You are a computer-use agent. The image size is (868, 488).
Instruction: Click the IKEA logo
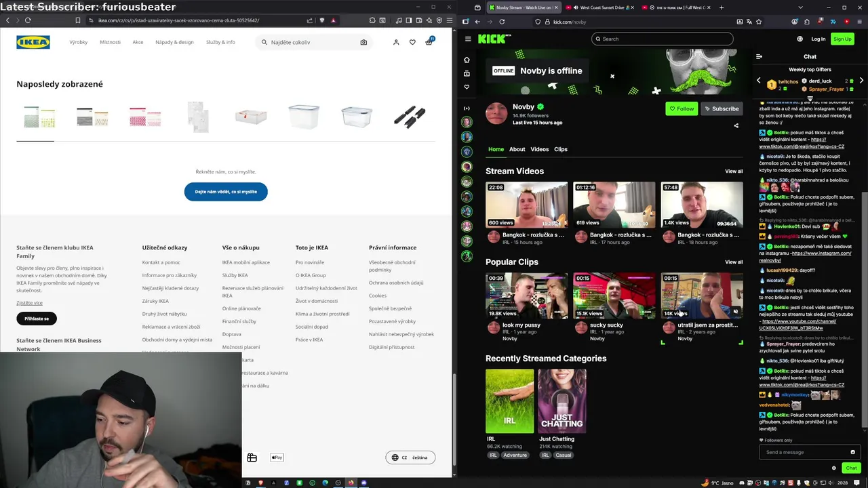point(33,42)
